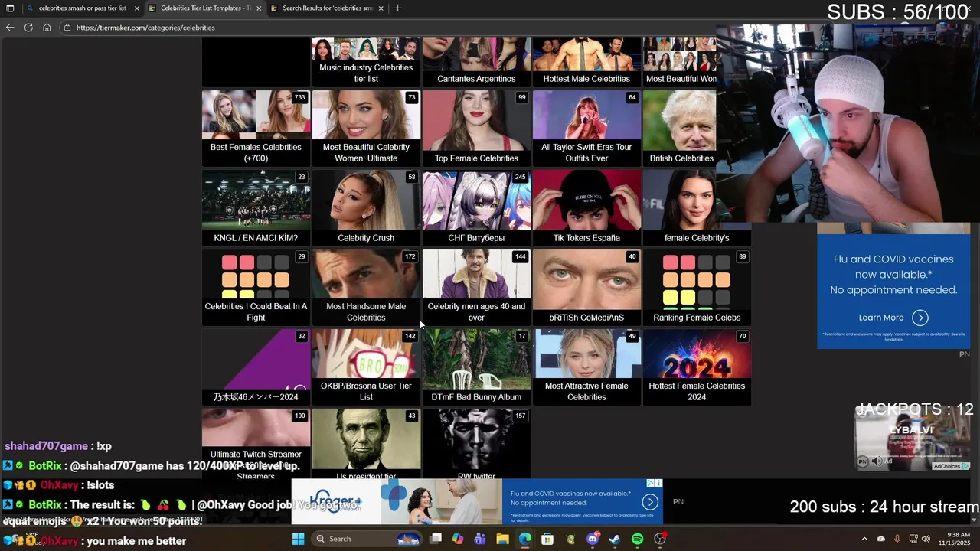
Task: Open Celebrities I Could Beat In A Fight
Action: pyautogui.click(x=256, y=287)
